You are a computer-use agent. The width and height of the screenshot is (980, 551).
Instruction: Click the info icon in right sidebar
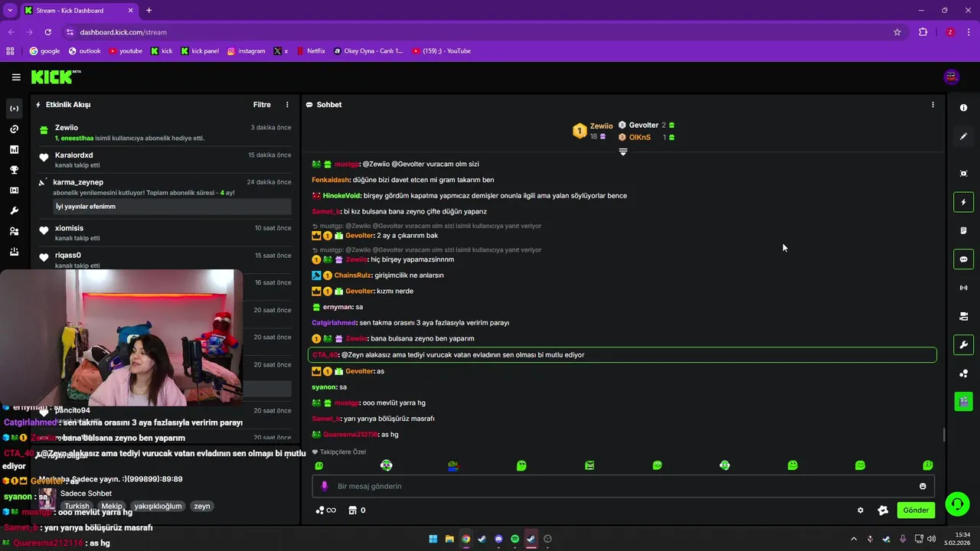click(963, 108)
